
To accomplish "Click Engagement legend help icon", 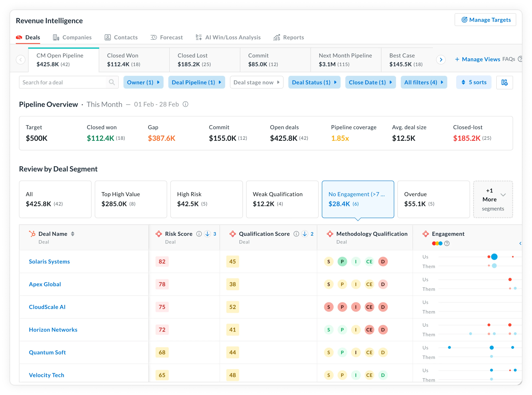I will [x=447, y=243].
